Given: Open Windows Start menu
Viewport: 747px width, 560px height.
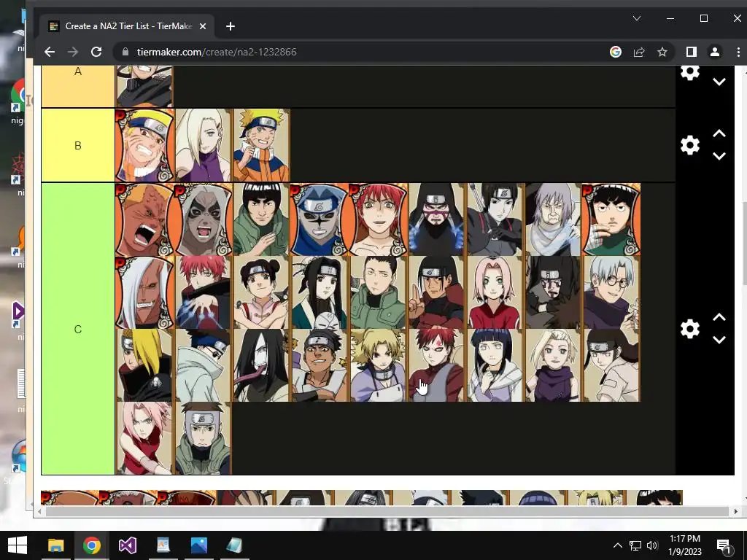Looking at the screenshot, I should tap(18, 545).
